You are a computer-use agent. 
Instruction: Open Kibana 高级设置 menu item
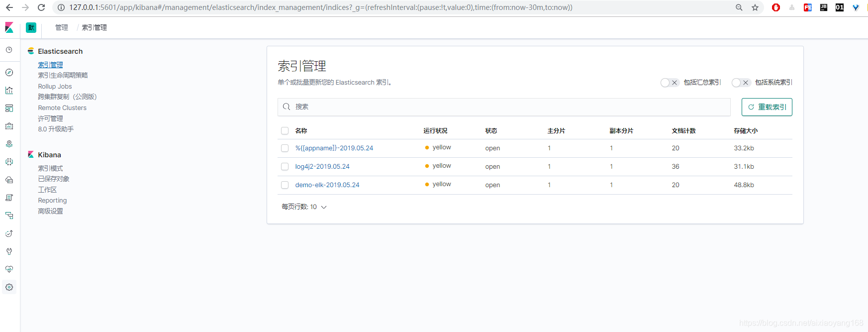point(50,211)
